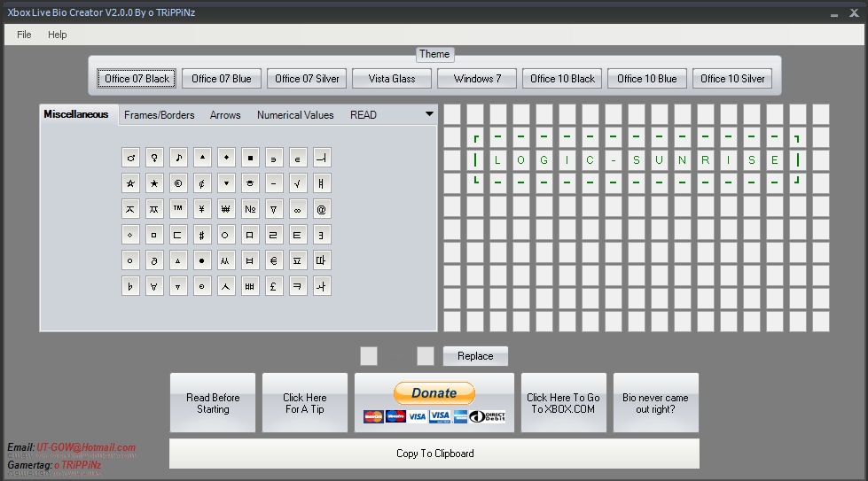Open the Numerical Values tab

pyautogui.click(x=295, y=115)
